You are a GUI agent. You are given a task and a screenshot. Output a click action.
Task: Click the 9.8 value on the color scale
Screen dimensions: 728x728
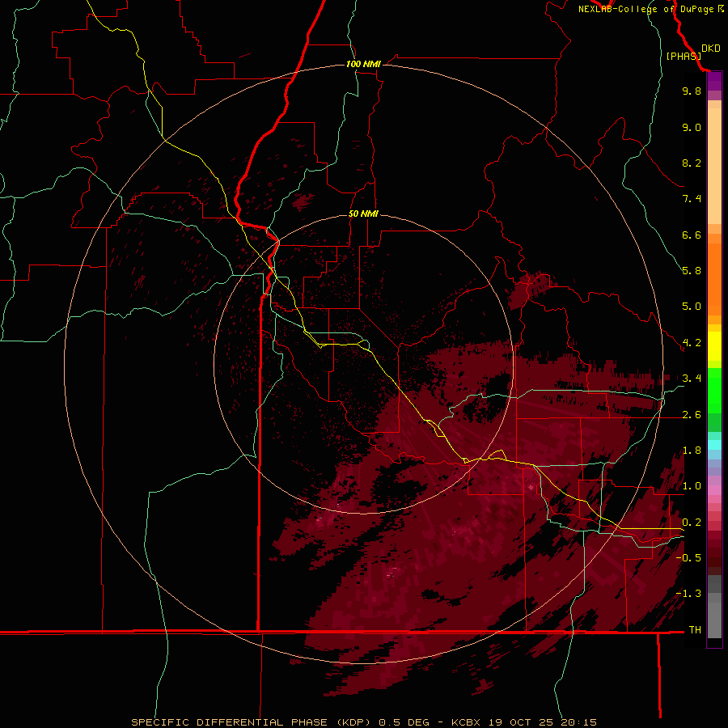[692, 91]
